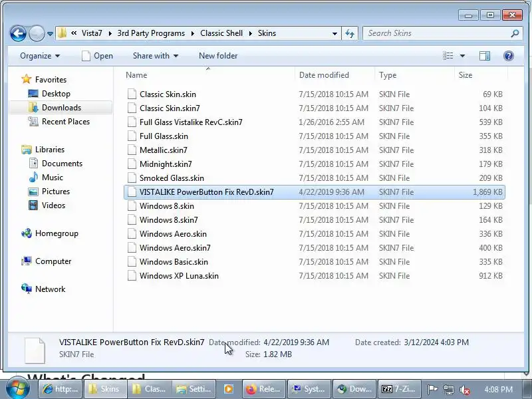Select the Midnight.skin7 file icon
This screenshot has width=532, height=399.
[x=132, y=164]
